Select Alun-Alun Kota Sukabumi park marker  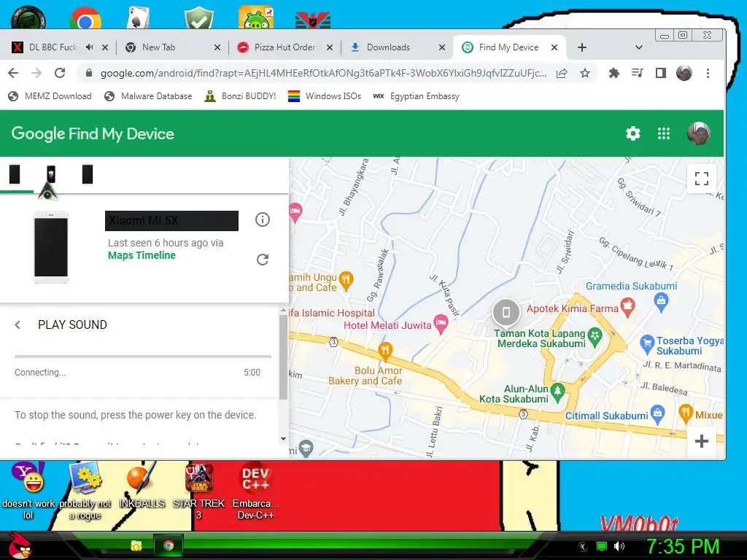(x=557, y=392)
